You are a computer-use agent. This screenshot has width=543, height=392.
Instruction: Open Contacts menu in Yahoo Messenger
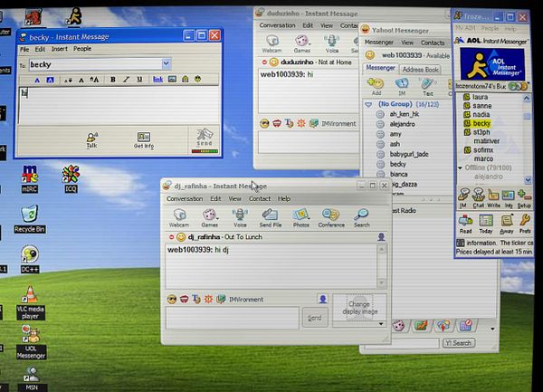(433, 43)
